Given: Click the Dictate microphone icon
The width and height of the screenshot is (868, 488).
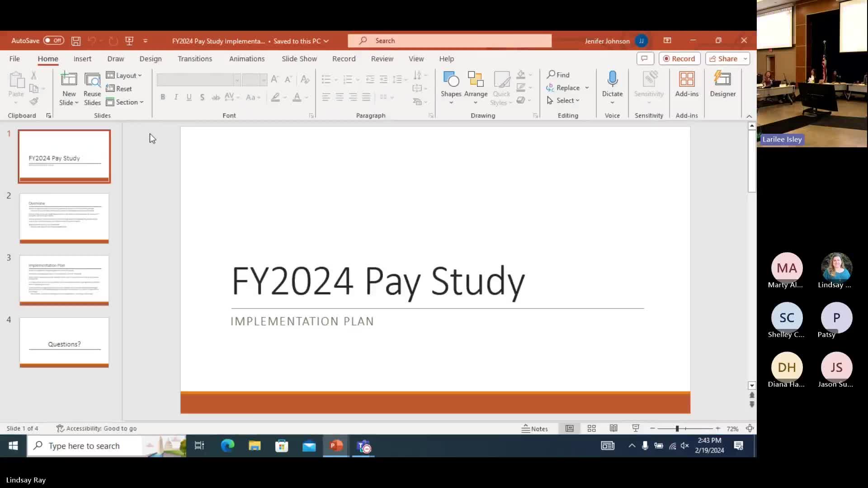Looking at the screenshot, I should pos(612,79).
